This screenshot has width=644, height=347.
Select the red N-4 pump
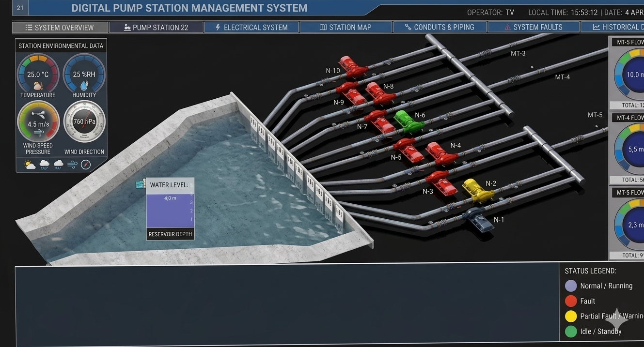pos(441,153)
